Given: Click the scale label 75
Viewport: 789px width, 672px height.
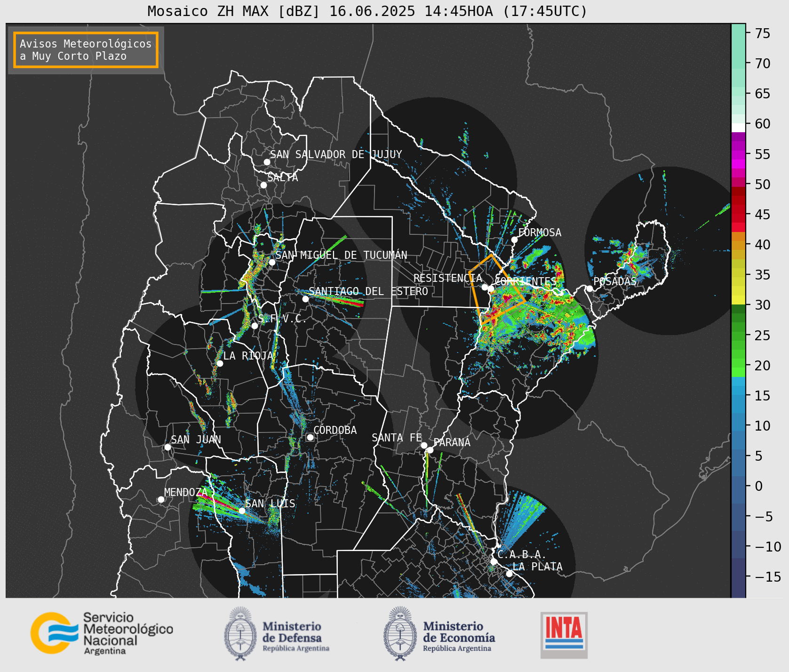Looking at the screenshot, I should click(763, 33).
